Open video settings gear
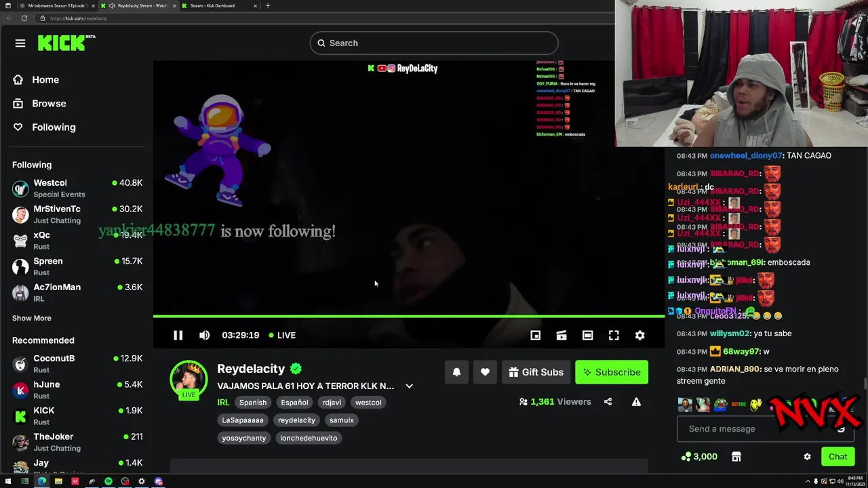 coord(639,335)
